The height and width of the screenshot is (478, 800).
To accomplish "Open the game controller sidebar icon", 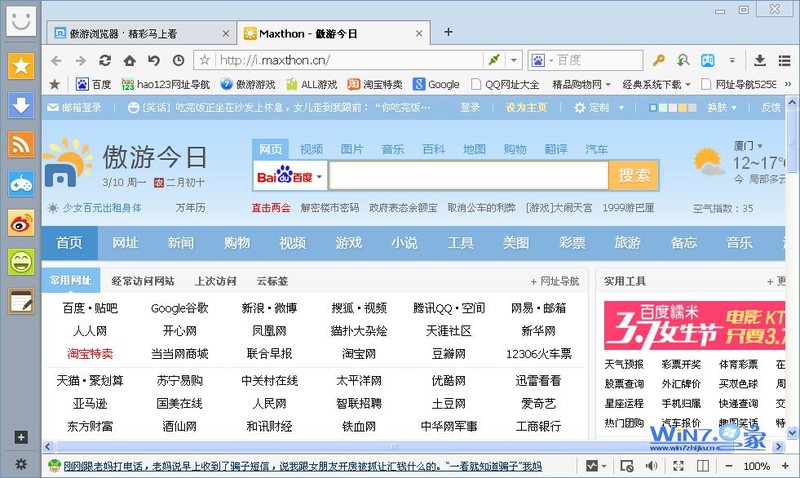I will tap(21, 184).
